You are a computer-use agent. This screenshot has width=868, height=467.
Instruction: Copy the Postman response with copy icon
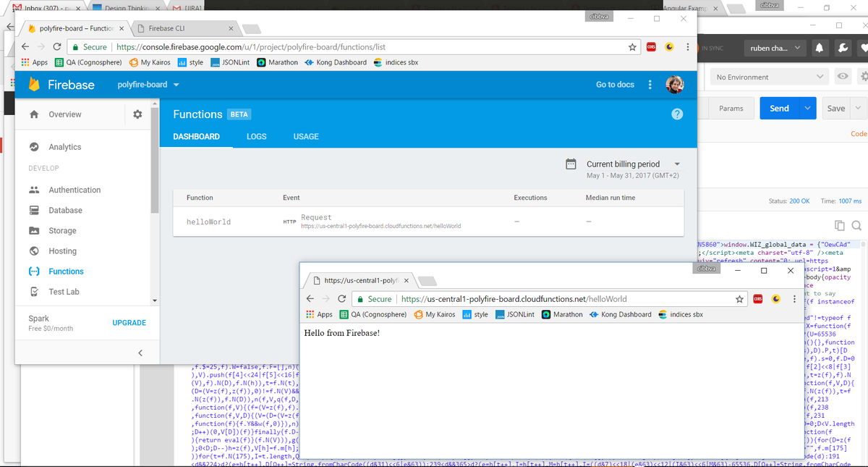coord(839,224)
